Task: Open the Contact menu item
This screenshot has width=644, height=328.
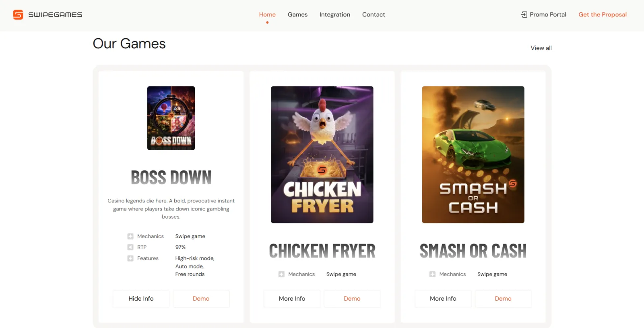Action: click(x=374, y=14)
